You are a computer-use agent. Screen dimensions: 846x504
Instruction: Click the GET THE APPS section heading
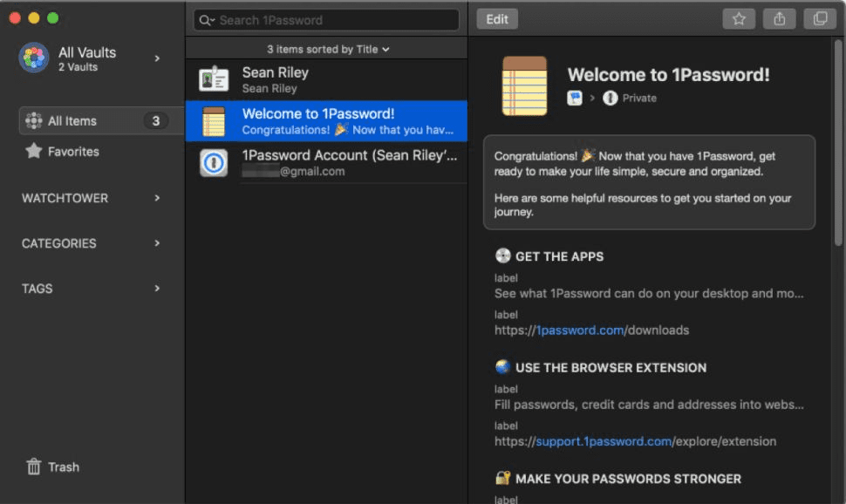point(559,256)
